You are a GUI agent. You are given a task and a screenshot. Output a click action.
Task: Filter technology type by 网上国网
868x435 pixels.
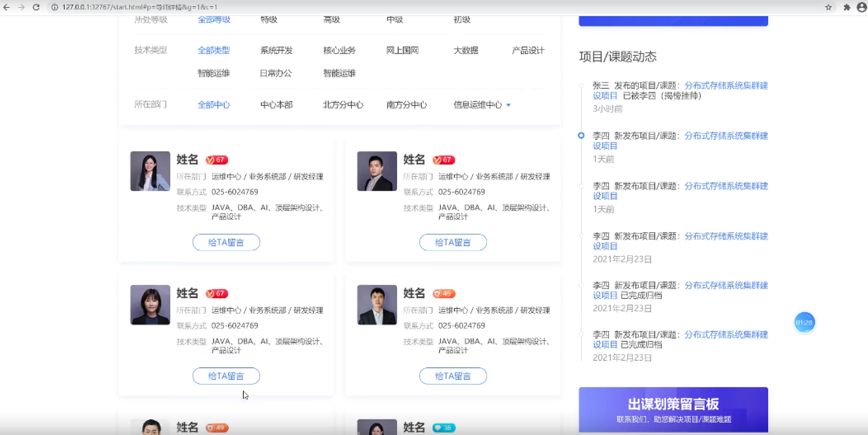pyautogui.click(x=402, y=50)
